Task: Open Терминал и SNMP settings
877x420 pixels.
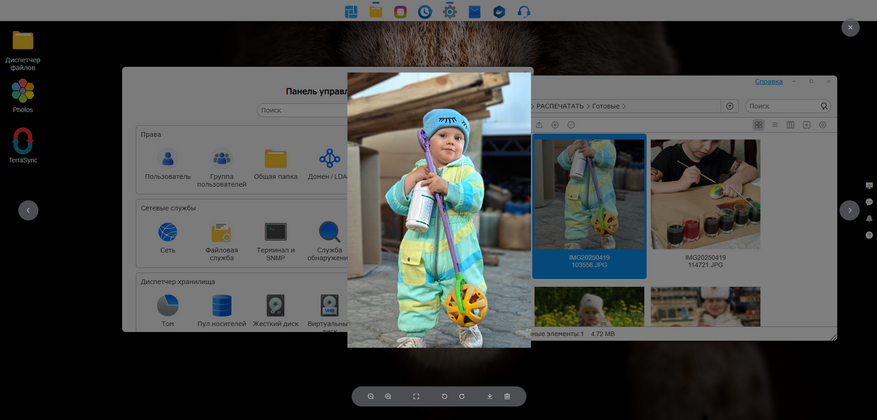Action: point(276,242)
